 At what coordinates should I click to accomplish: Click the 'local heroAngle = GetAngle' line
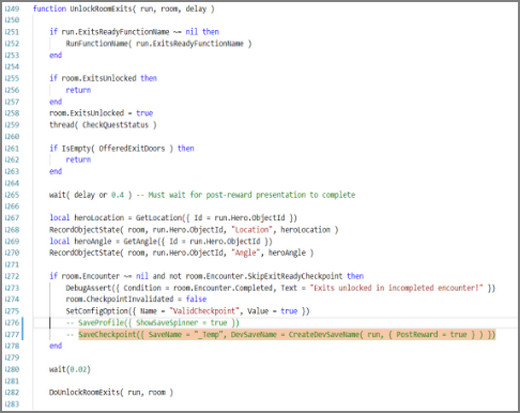161,241
